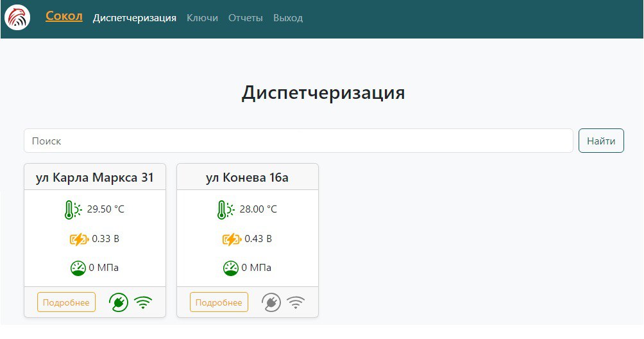Click green Wi-Fi signal icon on Карла Маркса card
Viewport: 644px width, 339px height.
point(143,302)
